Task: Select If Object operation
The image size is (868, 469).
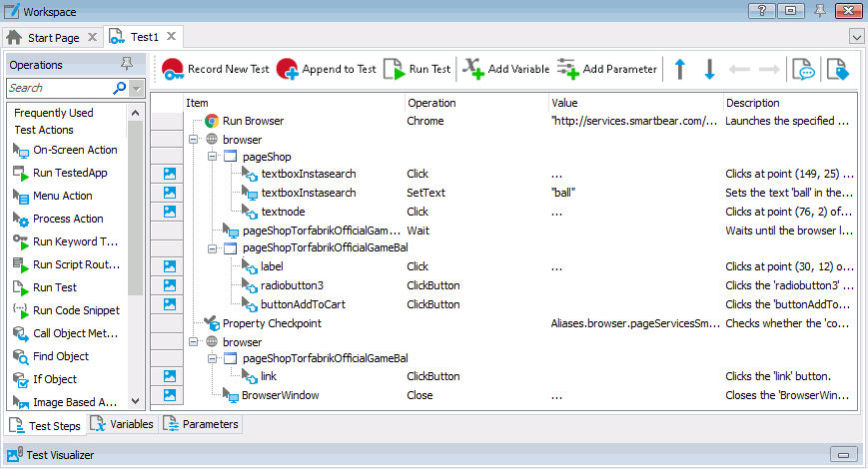Action: [x=45, y=379]
